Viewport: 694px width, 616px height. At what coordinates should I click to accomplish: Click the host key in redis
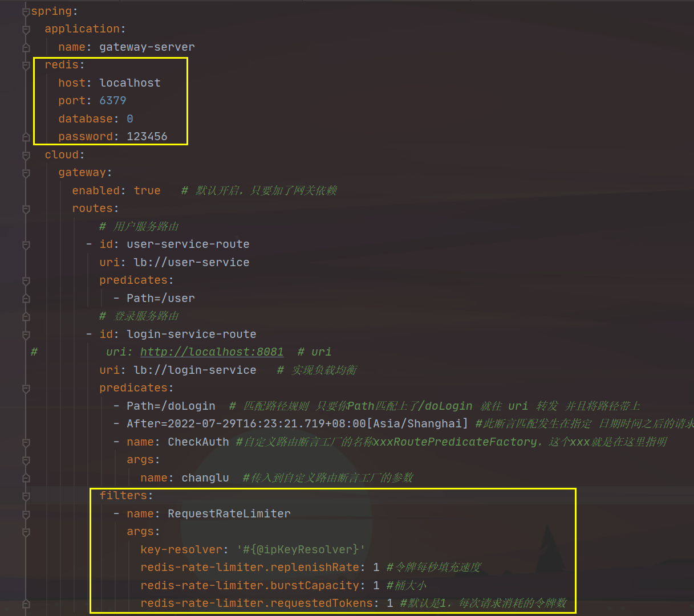point(72,83)
